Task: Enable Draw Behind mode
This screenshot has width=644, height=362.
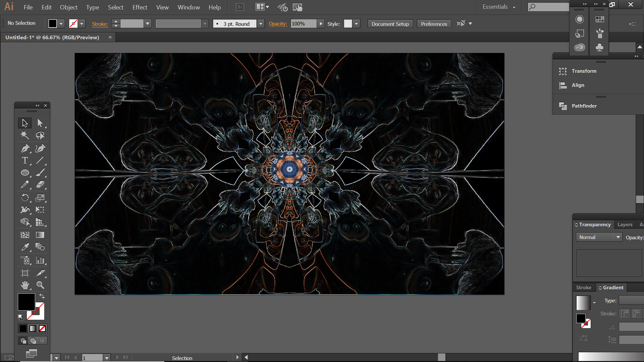Action: 33,341
